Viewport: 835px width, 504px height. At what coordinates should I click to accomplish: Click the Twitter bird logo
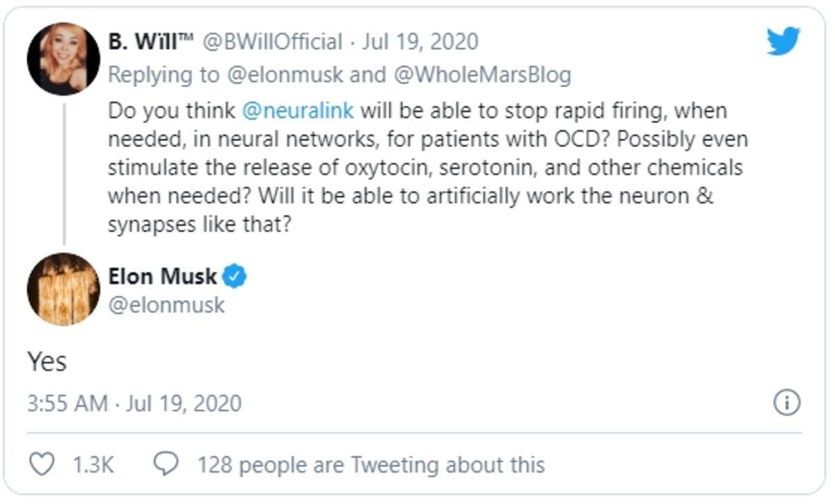(782, 42)
